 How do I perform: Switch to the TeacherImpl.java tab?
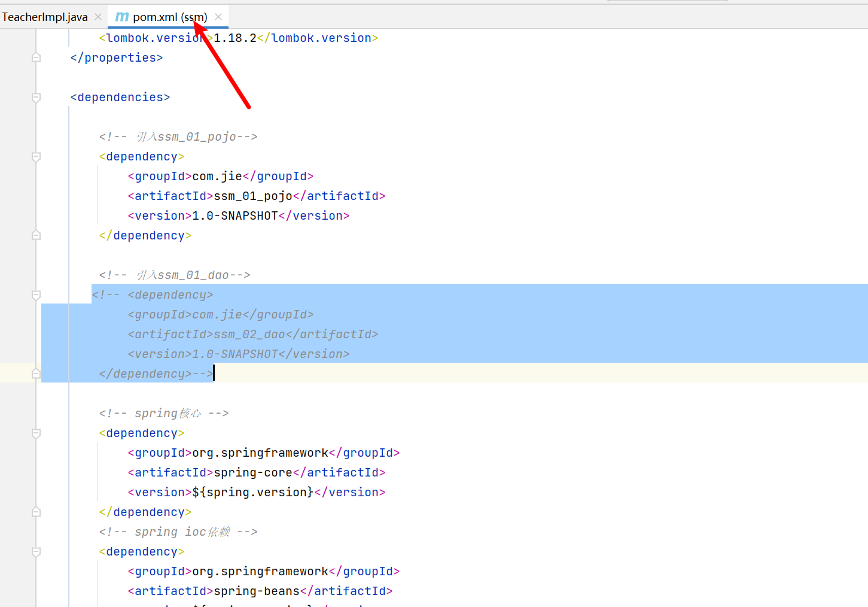tap(45, 17)
